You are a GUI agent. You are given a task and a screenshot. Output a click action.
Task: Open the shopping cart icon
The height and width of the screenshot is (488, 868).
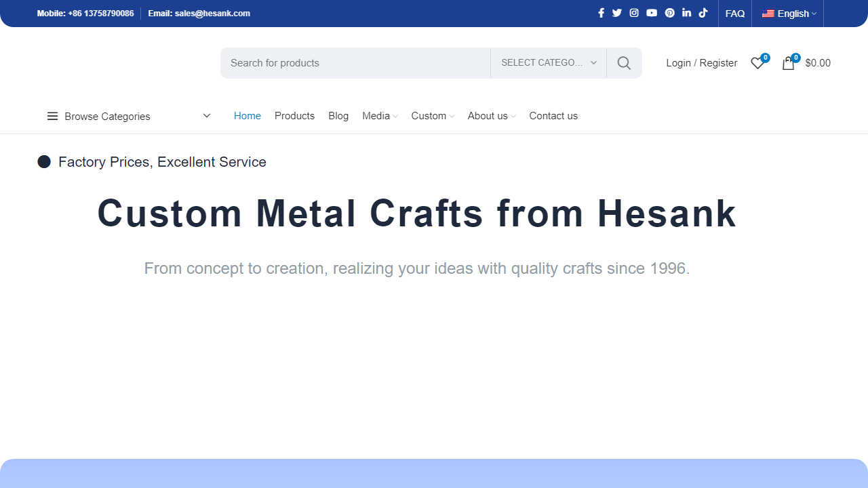788,63
